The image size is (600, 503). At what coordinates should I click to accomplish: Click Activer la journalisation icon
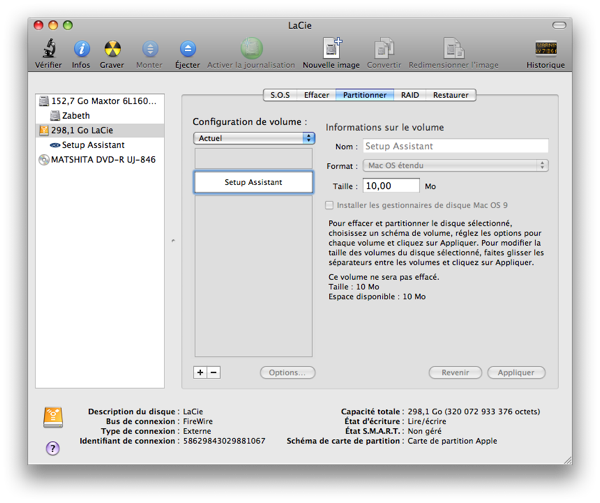pyautogui.click(x=251, y=48)
